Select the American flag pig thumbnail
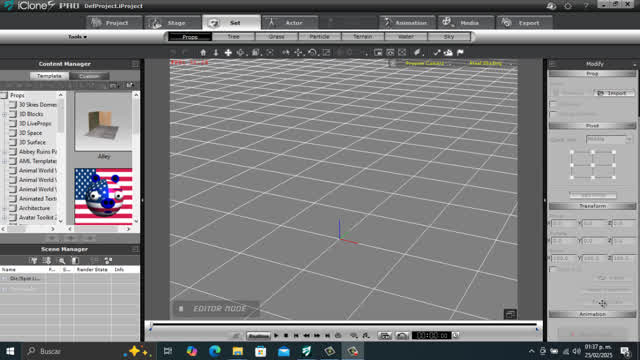 point(103,196)
